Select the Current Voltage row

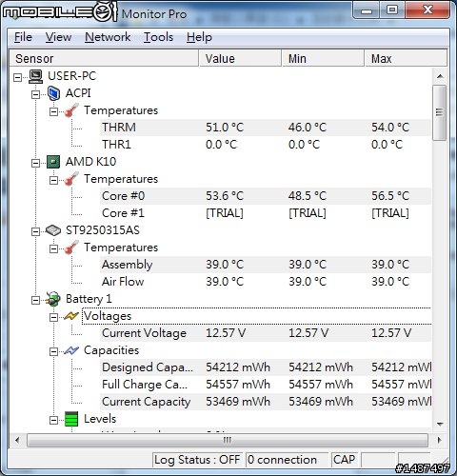pyautogui.click(x=266, y=333)
